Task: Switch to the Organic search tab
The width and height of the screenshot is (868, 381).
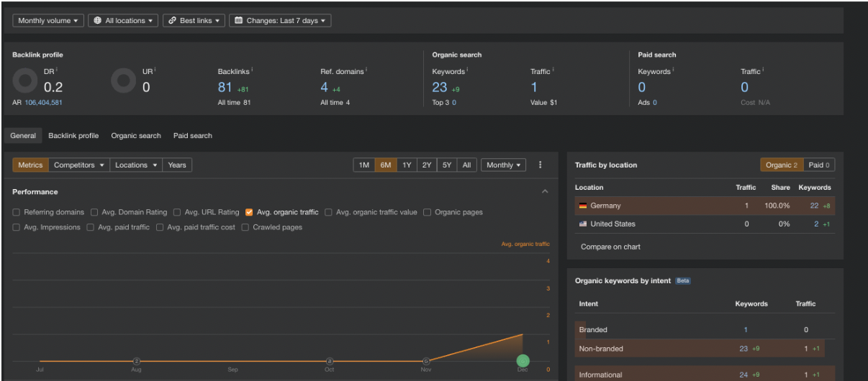Action: coord(136,136)
